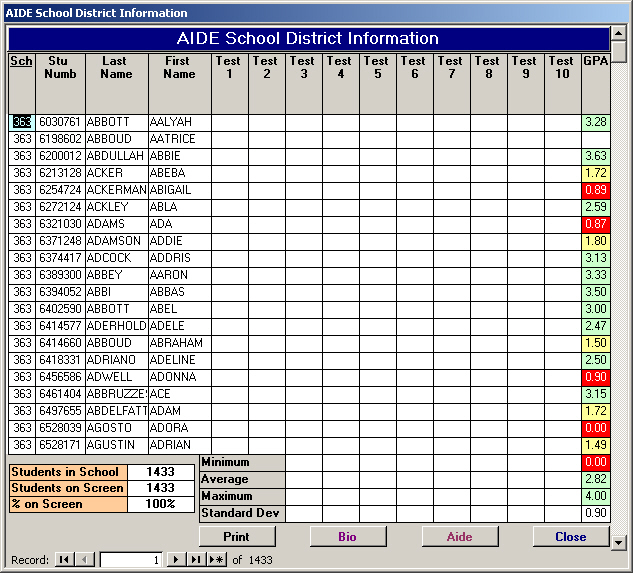
Task: Click last name ACKERMAN
Action: [117, 190]
